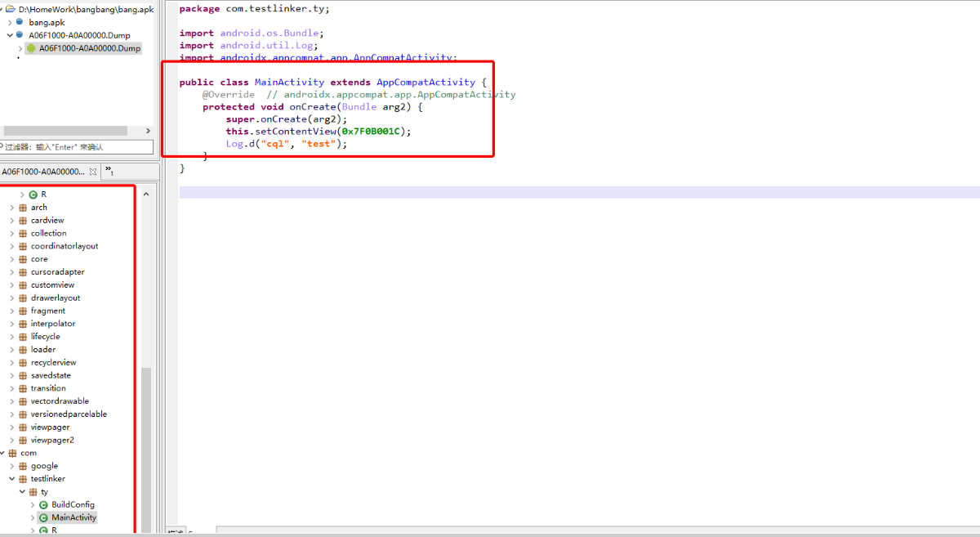Expand the viewpager2 package
The width and height of the screenshot is (980, 537).
11,440
